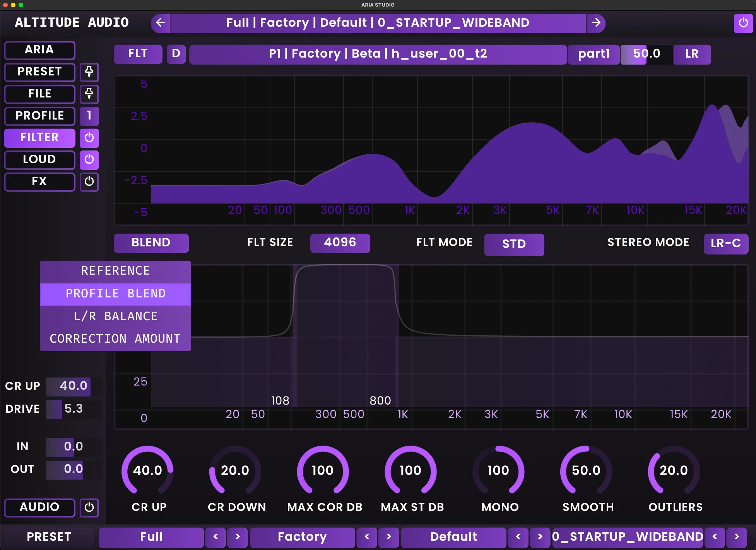Pin the PRESET panel
Image resolution: width=756 pixels, height=550 pixels.
pos(89,72)
